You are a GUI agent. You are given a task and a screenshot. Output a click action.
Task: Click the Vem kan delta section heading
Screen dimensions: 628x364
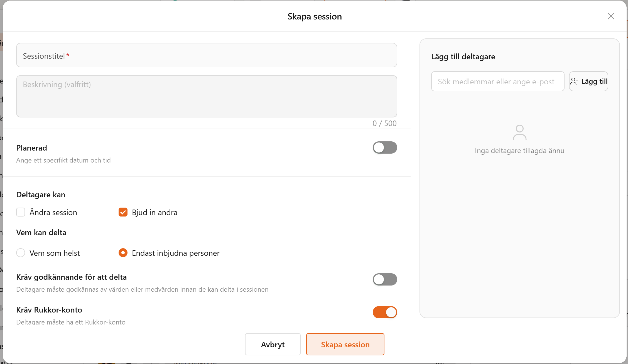click(x=41, y=232)
